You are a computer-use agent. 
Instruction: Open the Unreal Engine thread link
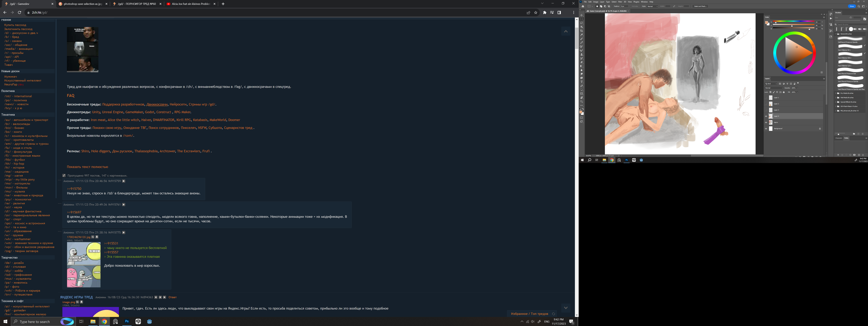113,112
